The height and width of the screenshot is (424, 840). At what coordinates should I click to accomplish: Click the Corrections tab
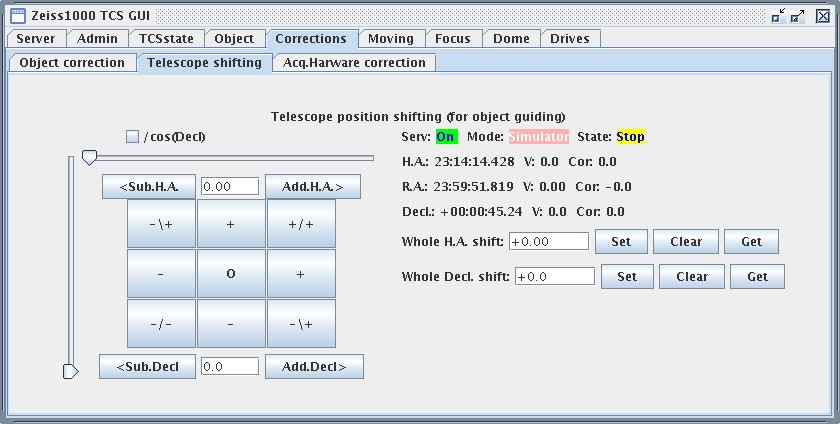point(311,39)
